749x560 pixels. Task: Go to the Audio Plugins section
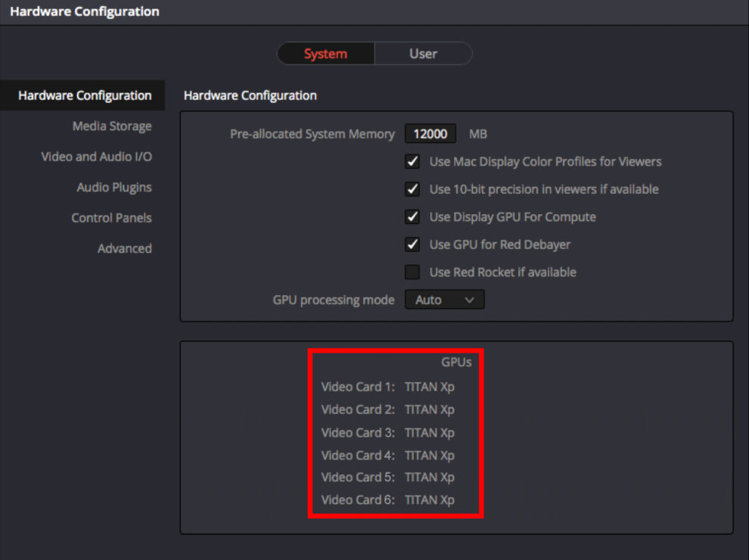pos(114,187)
